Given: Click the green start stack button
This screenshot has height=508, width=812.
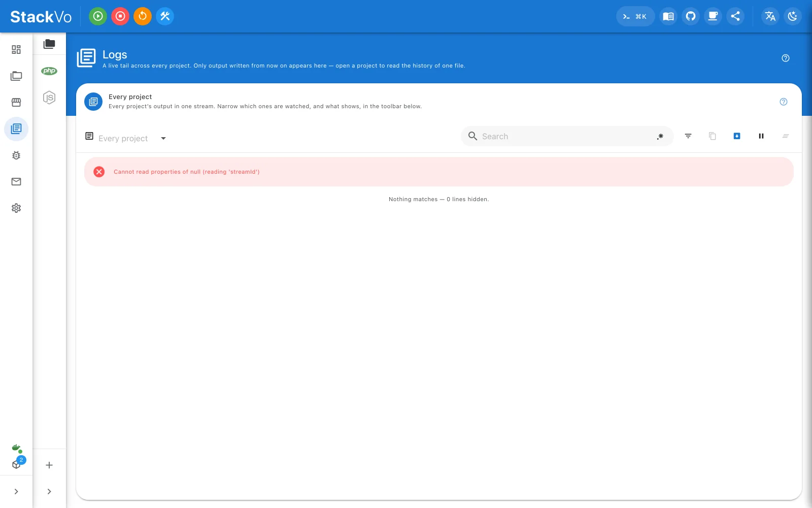Looking at the screenshot, I should coord(98,16).
